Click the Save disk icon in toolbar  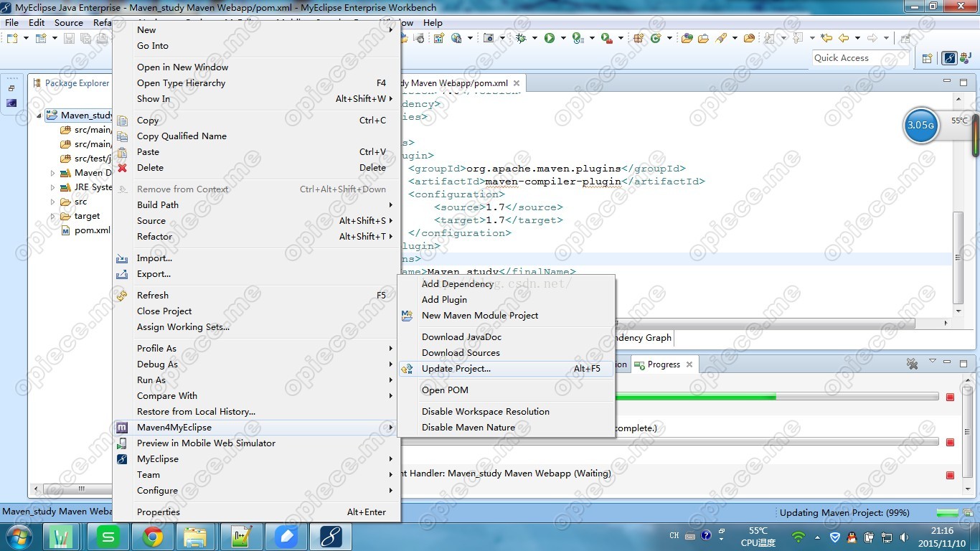coord(69,38)
